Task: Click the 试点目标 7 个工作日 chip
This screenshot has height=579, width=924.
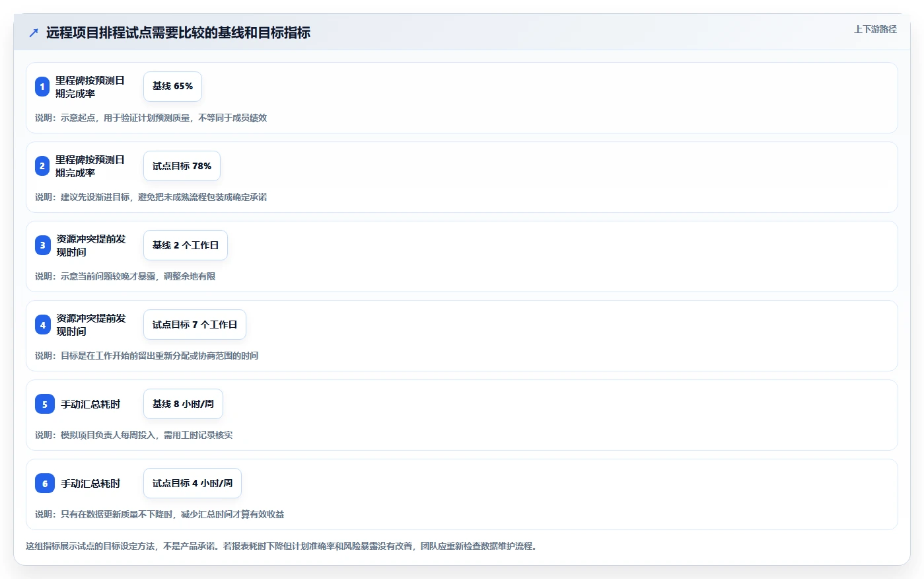Action: click(195, 325)
